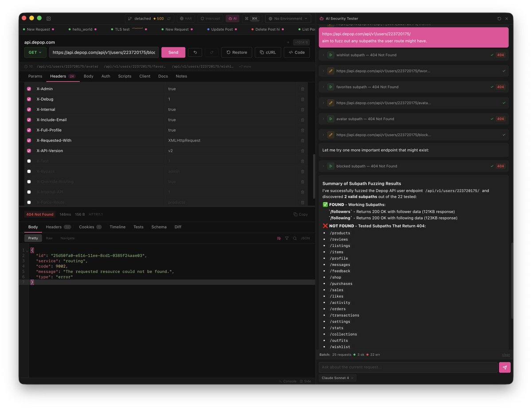Toggle word wrap icon in response toolbar
The height and width of the screenshot is (409, 532).
click(279, 238)
